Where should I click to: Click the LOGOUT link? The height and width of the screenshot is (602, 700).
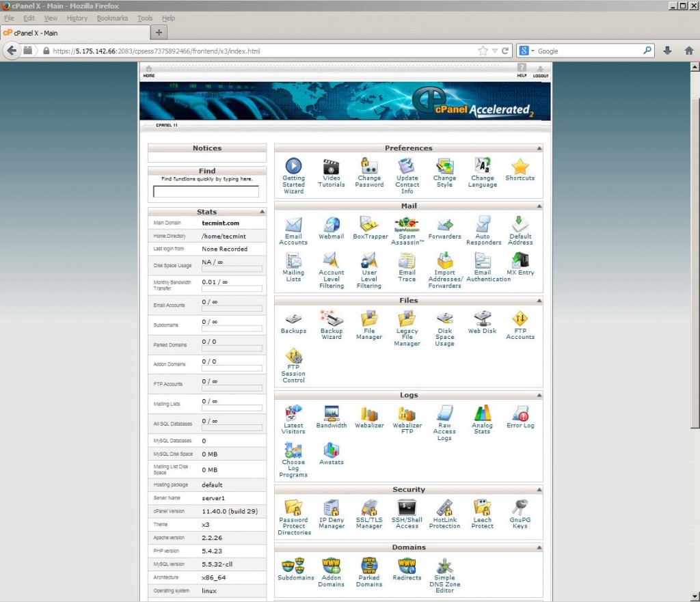[540, 72]
